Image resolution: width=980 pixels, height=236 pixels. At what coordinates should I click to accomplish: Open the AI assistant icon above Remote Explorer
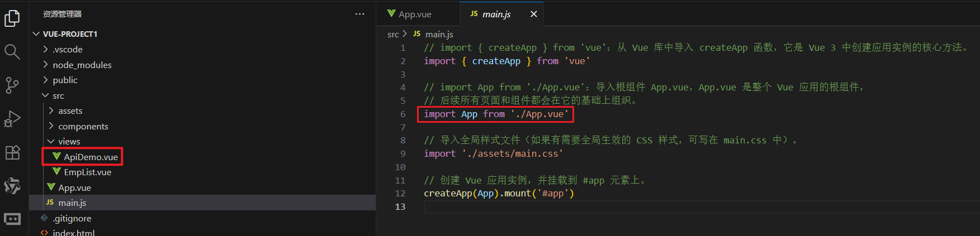coord(12,186)
